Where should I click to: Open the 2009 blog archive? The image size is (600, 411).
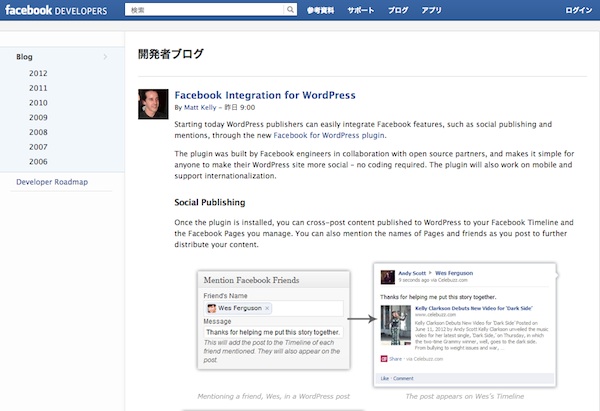[x=38, y=117]
